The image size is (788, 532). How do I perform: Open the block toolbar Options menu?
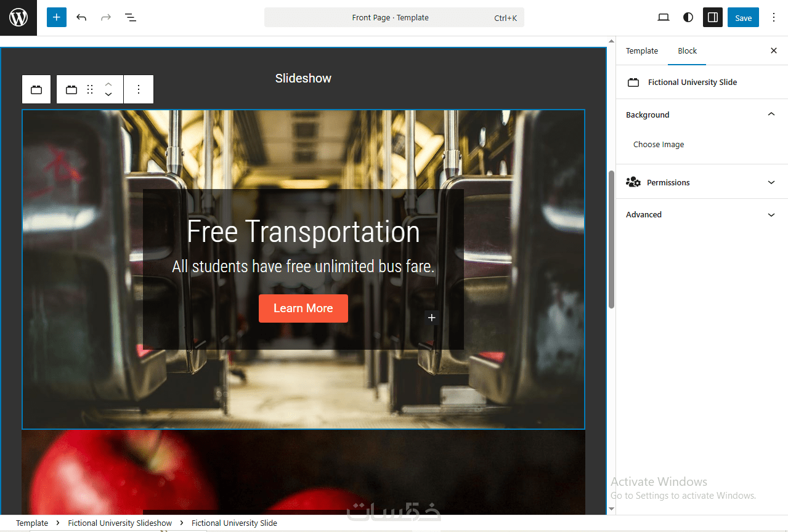(x=139, y=89)
